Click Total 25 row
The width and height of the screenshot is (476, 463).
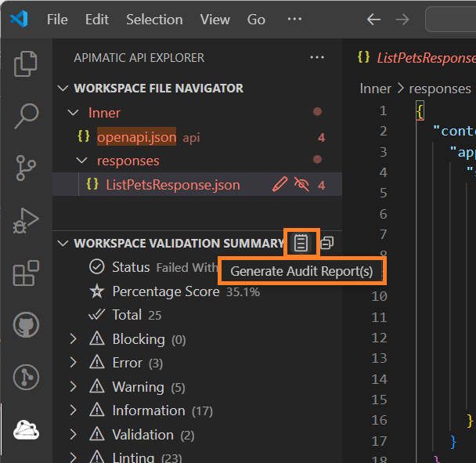point(197,315)
